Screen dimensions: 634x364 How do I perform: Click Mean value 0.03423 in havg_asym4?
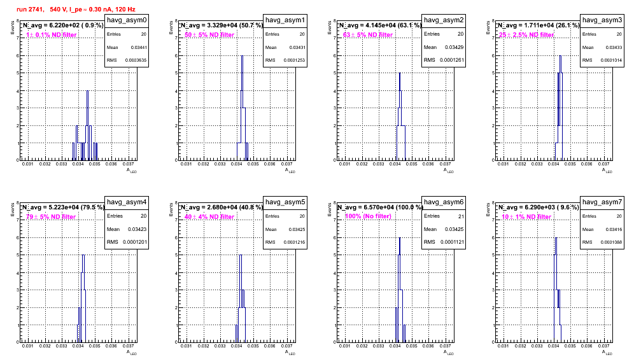tap(137, 229)
